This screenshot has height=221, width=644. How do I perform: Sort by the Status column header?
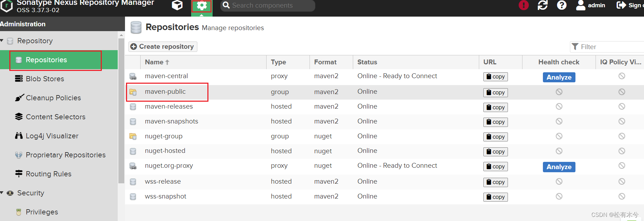pos(416,62)
